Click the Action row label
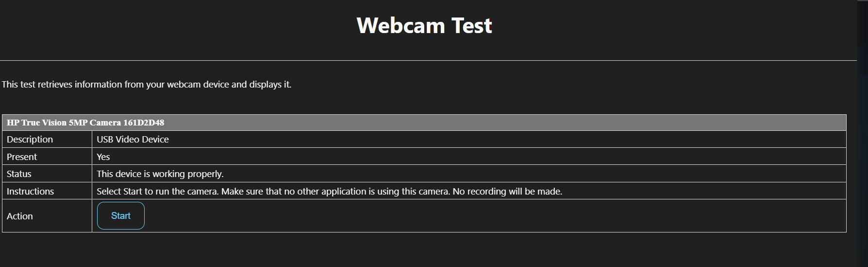 pos(20,216)
